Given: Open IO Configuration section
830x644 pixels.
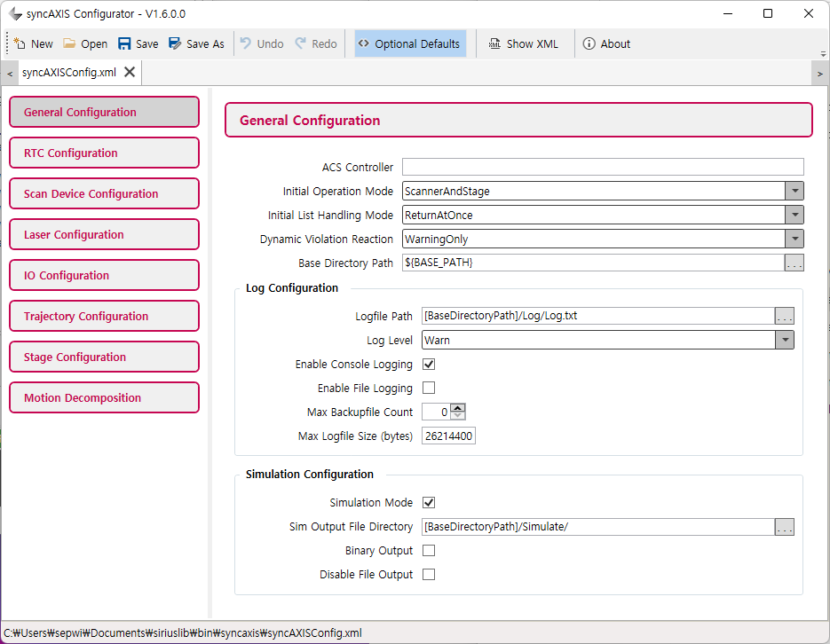Looking at the screenshot, I should pyautogui.click(x=104, y=275).
